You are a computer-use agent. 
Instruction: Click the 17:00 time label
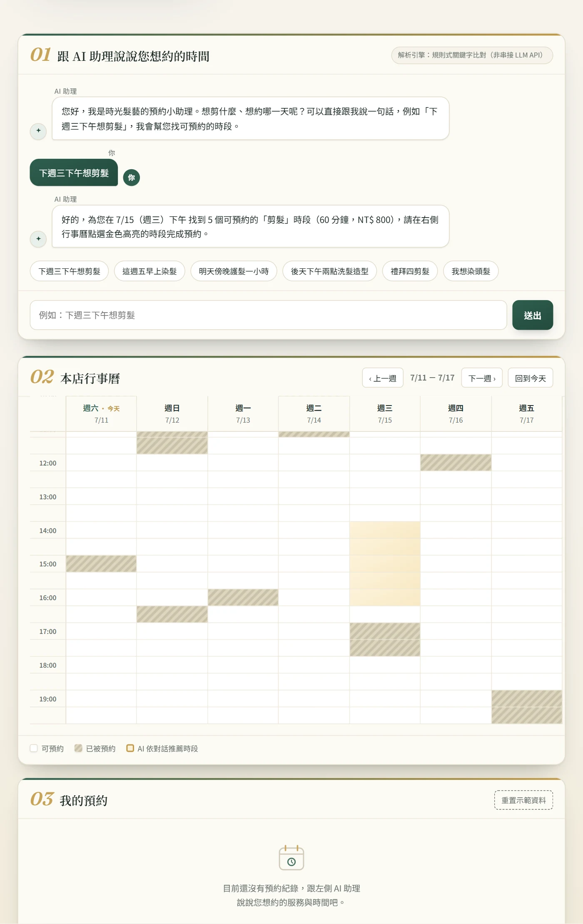(47, 631)
